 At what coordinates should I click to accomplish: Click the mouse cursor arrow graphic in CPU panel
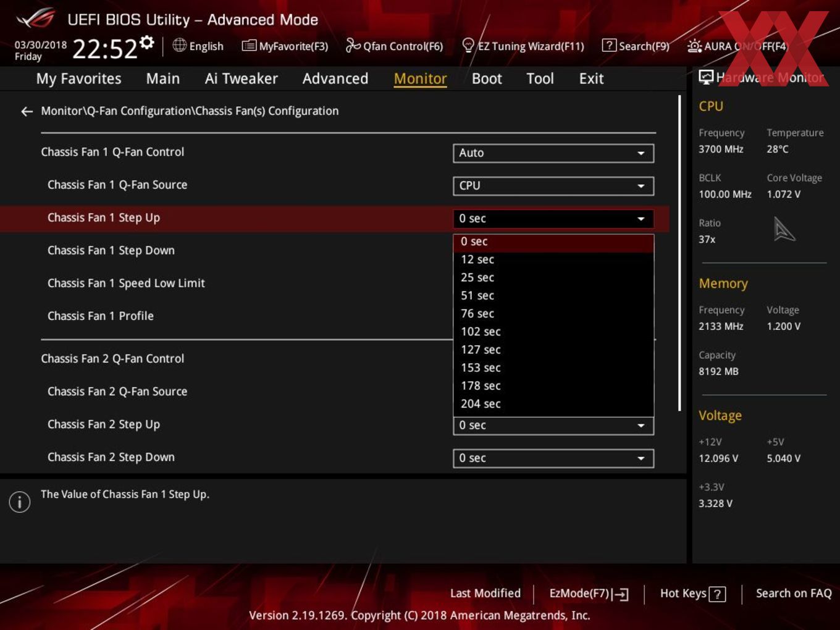pos(784,229)
